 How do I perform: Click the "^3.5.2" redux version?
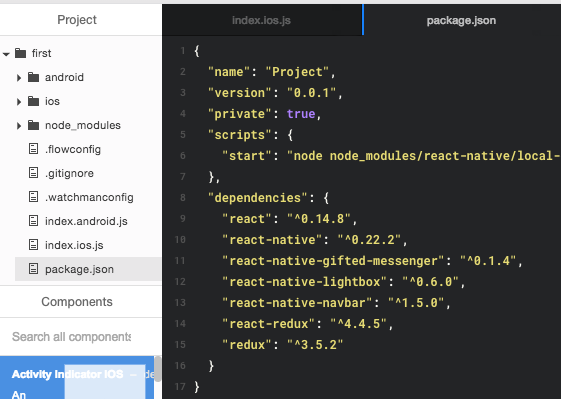315,345
